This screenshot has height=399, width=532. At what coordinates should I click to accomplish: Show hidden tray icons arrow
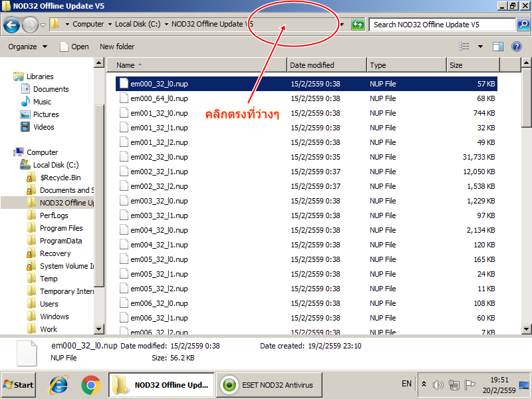424,384
